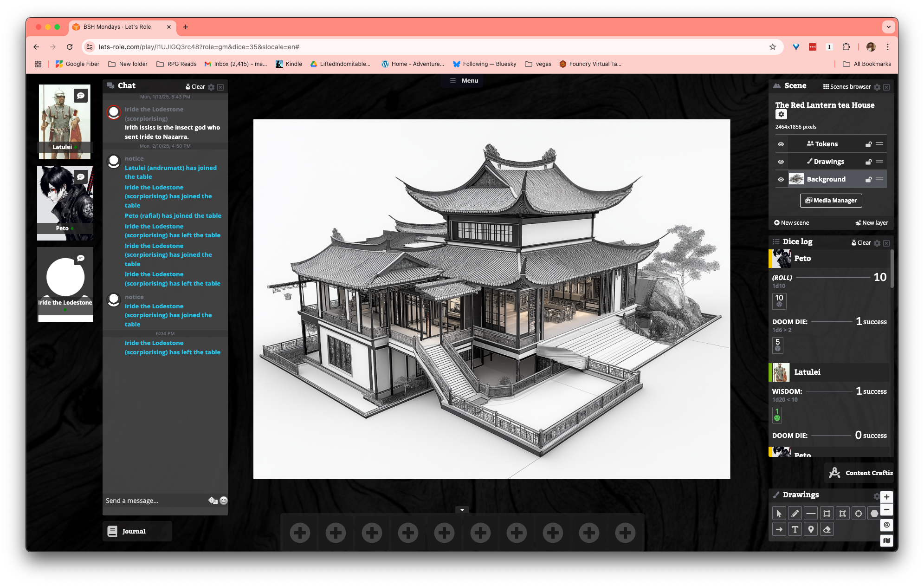924x586 pixels.
Task: Click last empty plus slot in bottom bar
Action: 626,533
